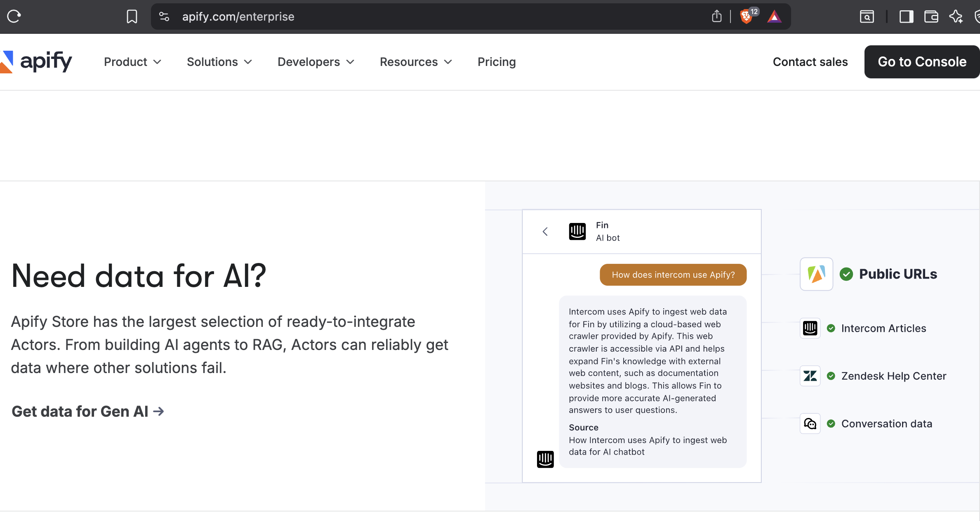Image resolution: width=980 pixels, height=521 pixels.
Task: Click the Intercom logo beside Fin header
Action: (x=577, y=232)
